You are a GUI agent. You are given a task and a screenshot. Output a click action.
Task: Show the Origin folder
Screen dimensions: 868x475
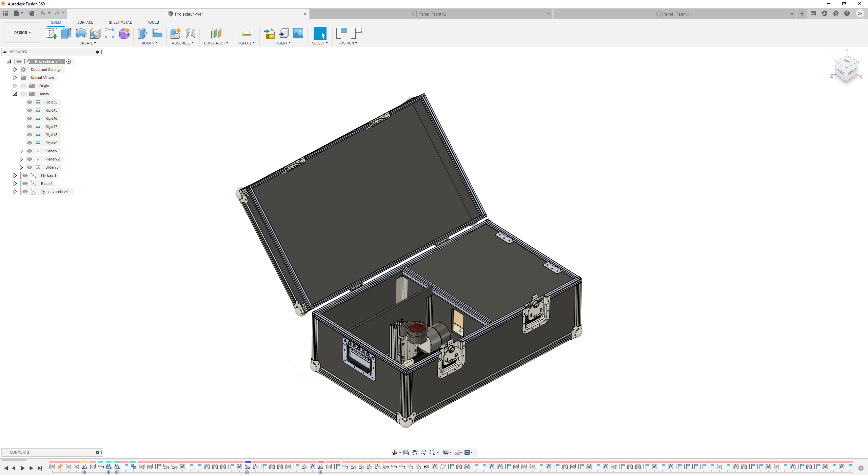pyautogui.click(x=23, y=86)
